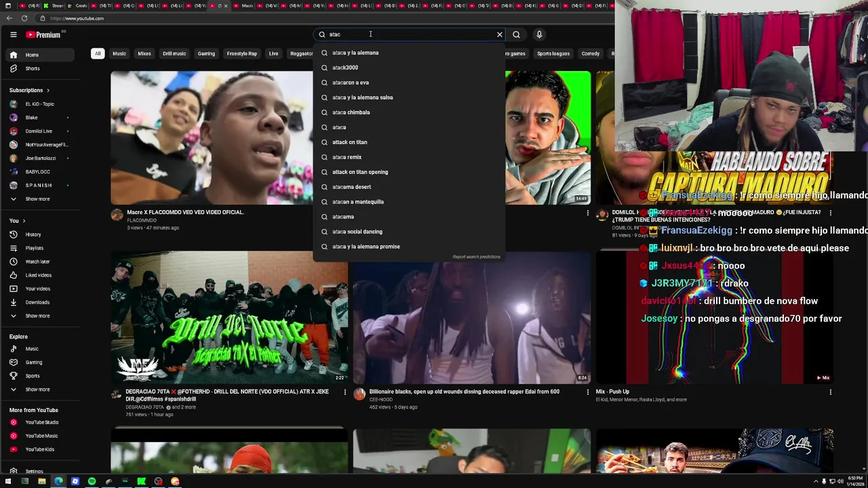Expand the You section chevron

pos(24,221)
